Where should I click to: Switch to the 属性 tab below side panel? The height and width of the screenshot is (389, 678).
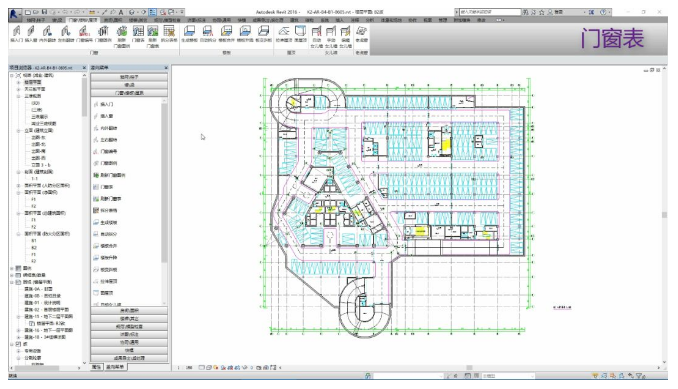[96, 367]
